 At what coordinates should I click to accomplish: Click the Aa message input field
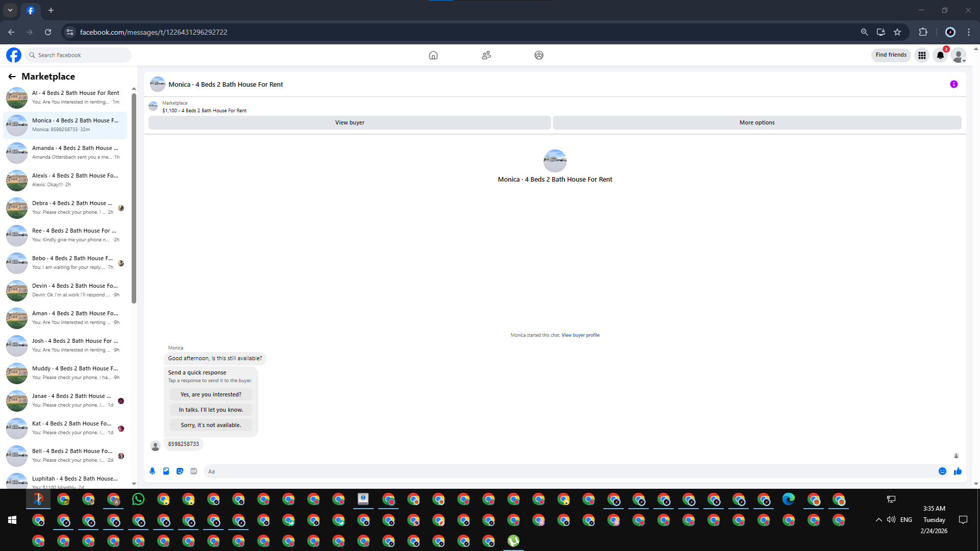pos(561,471)
